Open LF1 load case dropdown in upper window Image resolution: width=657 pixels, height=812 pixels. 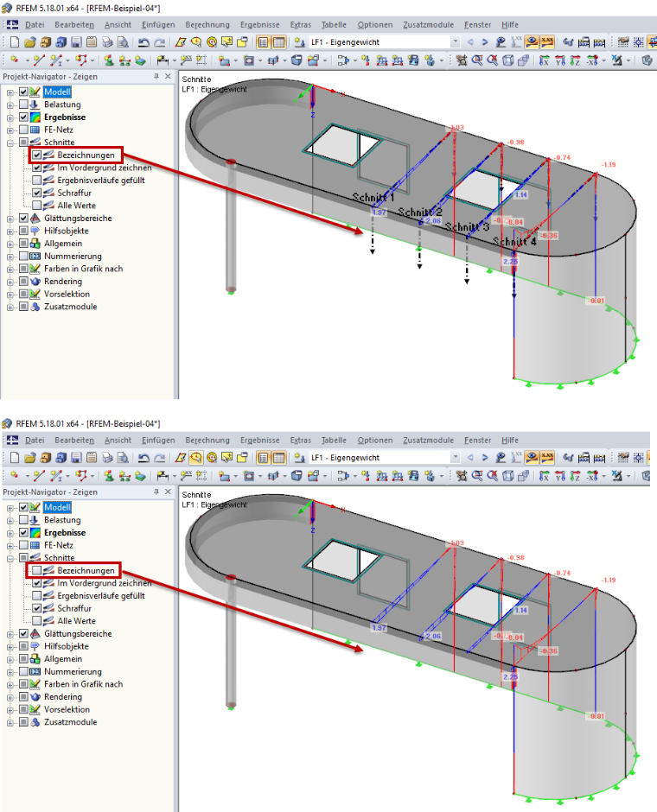[456, 42]
